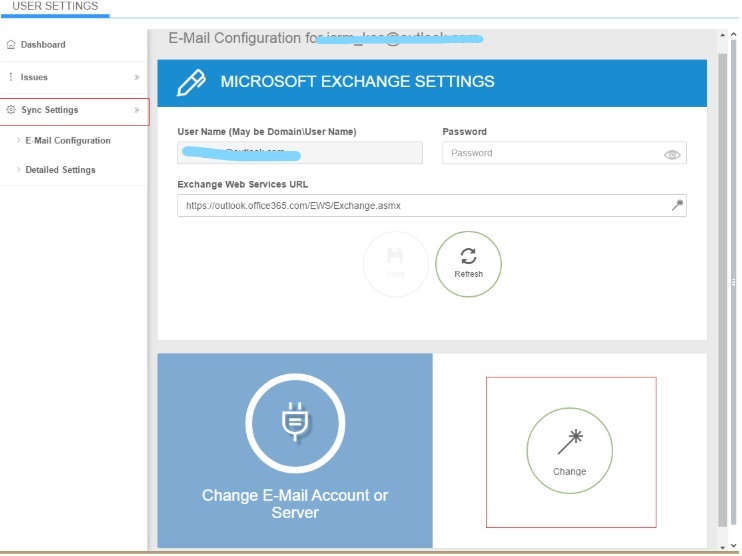Click the Exchange Web Services URL label
The image size is (742, 556).
(x=242, y=185)
